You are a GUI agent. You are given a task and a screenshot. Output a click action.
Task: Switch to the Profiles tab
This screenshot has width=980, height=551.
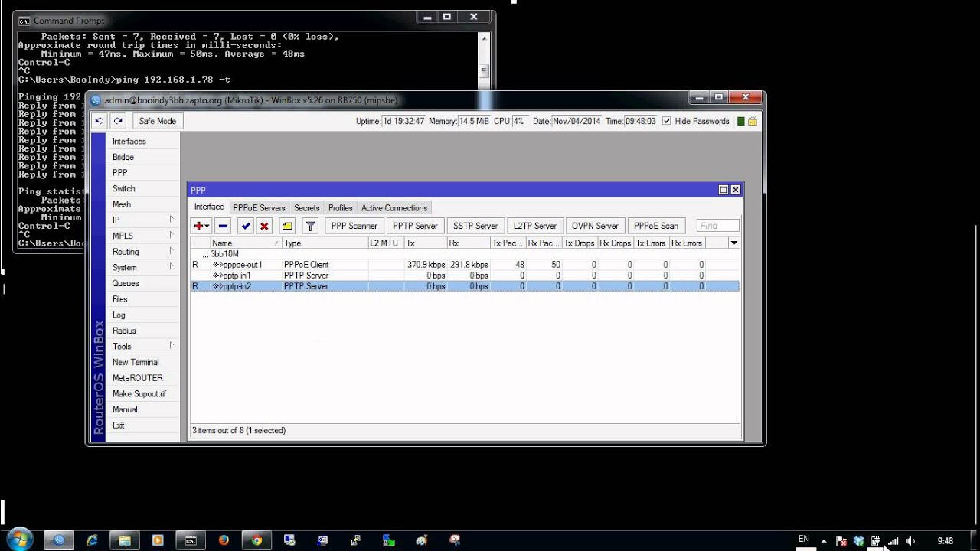pos(341,207)
